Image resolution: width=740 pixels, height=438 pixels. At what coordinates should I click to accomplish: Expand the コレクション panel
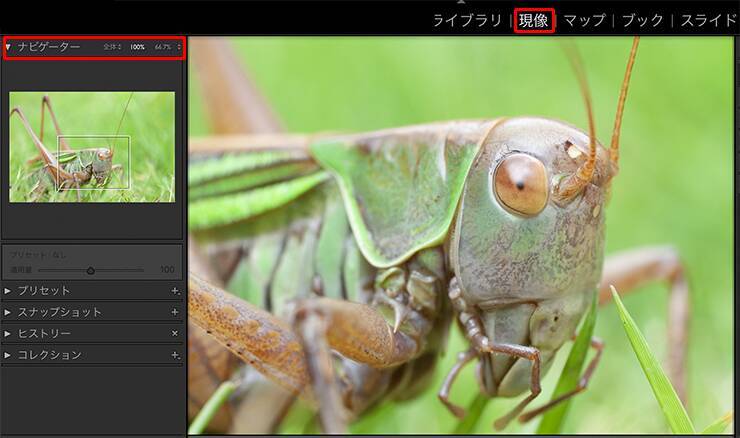[x=9, y=355]
